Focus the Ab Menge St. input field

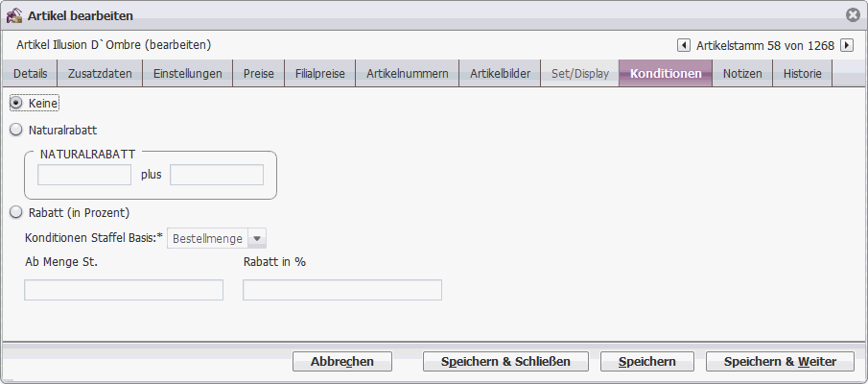coord(124,290)
